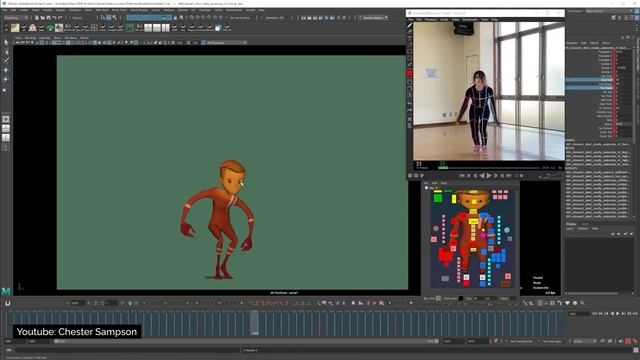Image resolution: width=640 pixels, height=360 pixels.
Task: Pick the Scale tool in the left toolbox
Action: 6,89
